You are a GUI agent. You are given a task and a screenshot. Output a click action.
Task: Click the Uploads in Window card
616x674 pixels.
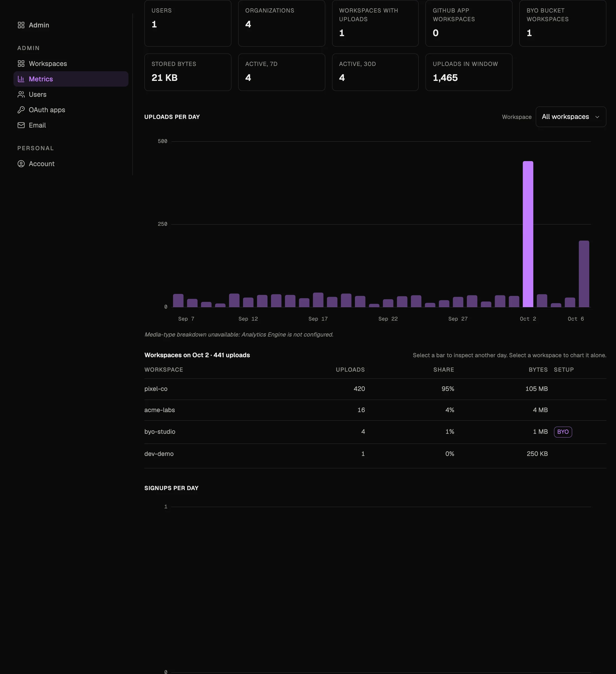[469, 72]
